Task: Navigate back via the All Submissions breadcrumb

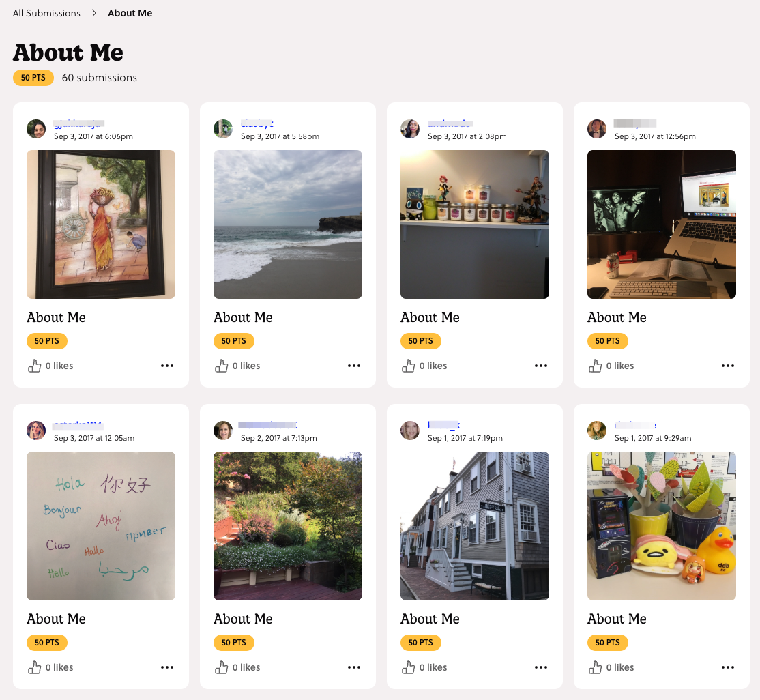Action: (46, 12)
